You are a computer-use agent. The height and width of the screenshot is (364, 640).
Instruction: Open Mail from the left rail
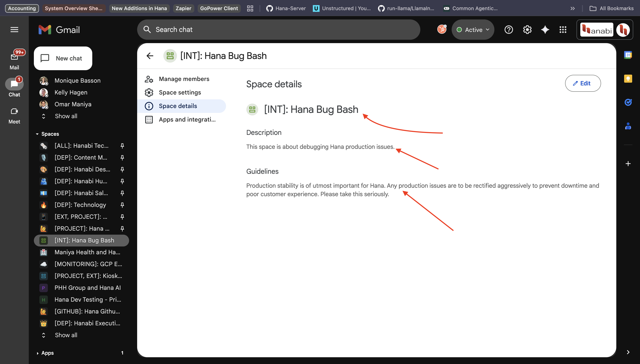pos(14,60)
